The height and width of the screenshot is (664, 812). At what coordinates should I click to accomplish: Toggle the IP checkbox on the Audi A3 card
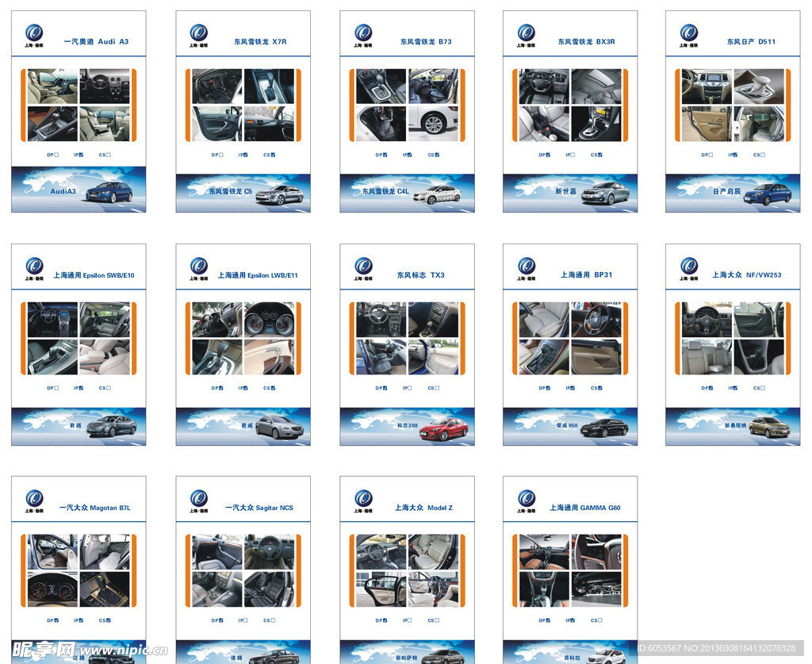82,155
